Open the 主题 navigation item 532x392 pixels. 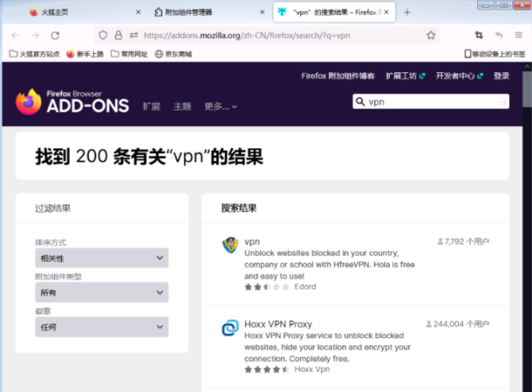point(183,106)
